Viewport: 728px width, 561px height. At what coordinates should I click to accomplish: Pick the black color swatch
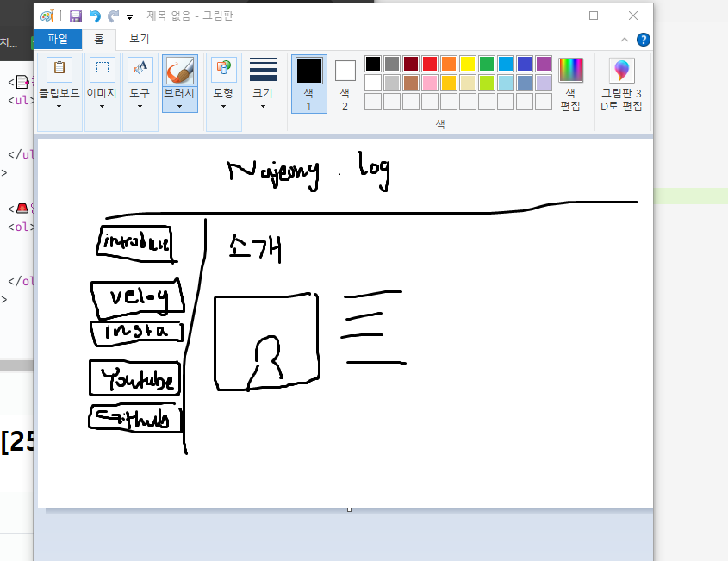click(373, 64)
